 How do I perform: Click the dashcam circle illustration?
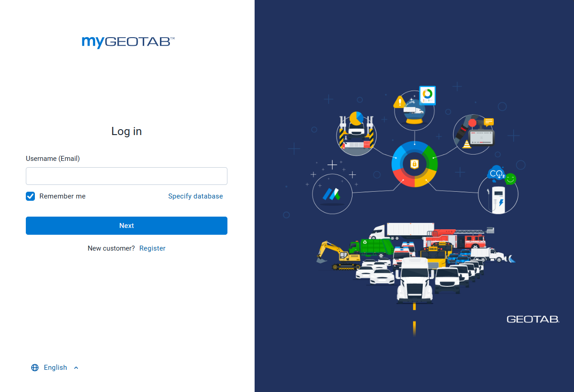pyautogui.click(x=474, y=134)
